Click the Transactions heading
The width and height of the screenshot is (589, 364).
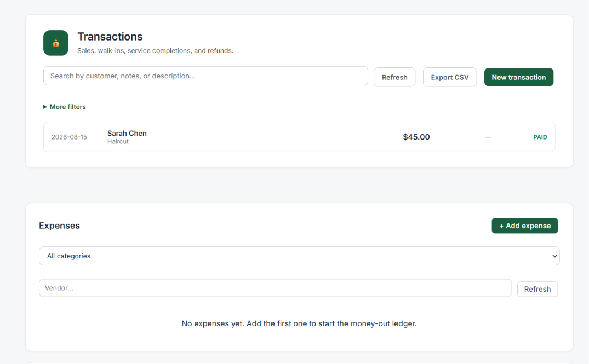coord(110,37)
